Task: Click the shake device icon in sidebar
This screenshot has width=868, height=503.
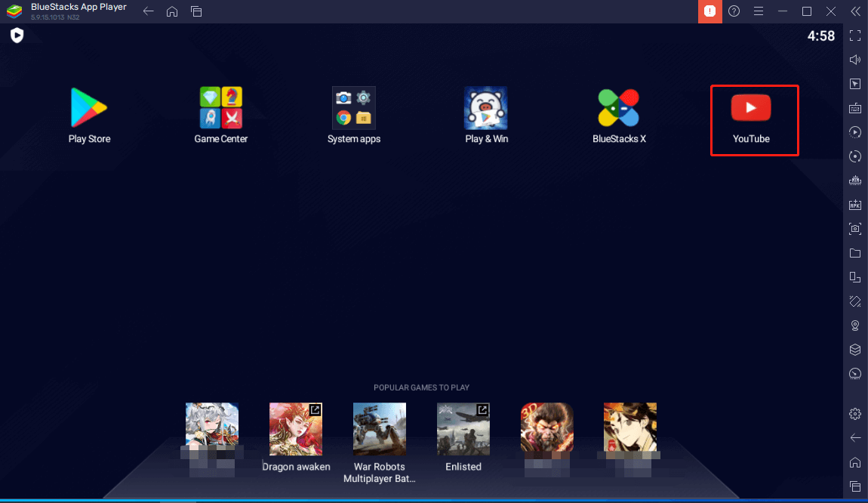Action: tap(855, 301)
